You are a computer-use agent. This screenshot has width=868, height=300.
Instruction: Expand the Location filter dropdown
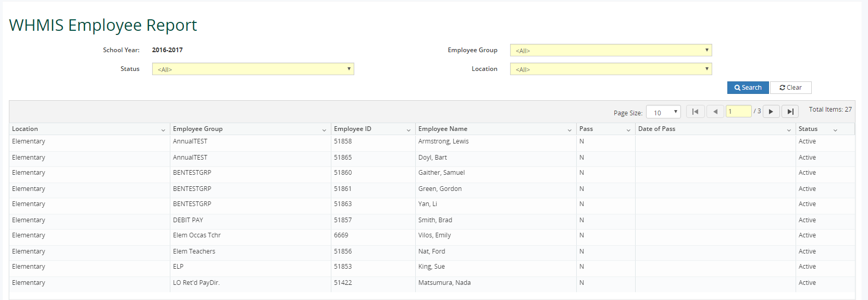point(611,69)
